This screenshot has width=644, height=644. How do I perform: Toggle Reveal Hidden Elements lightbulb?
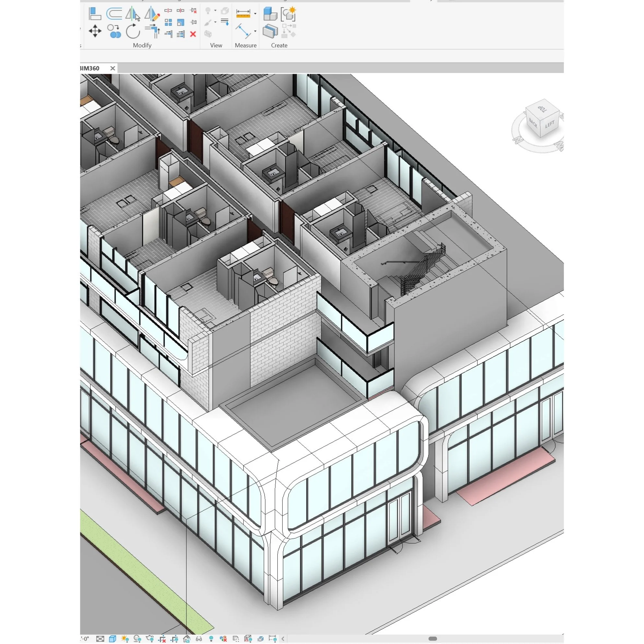211,639
